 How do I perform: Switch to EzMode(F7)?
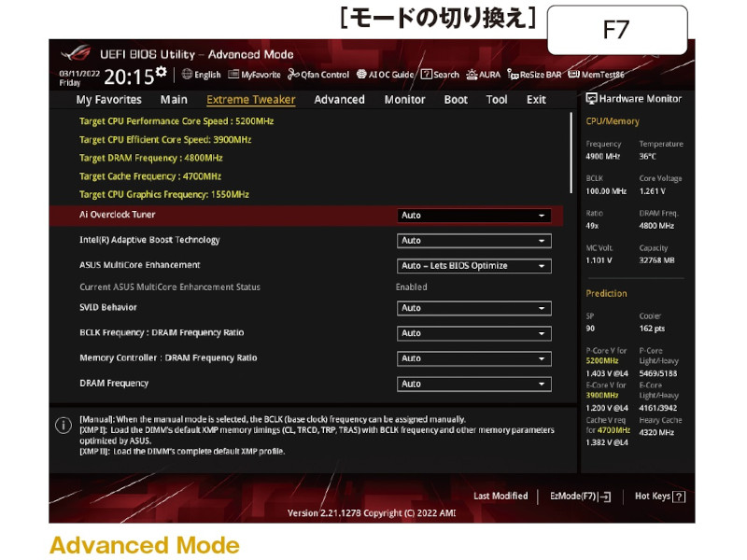click(x=580, y=497)
